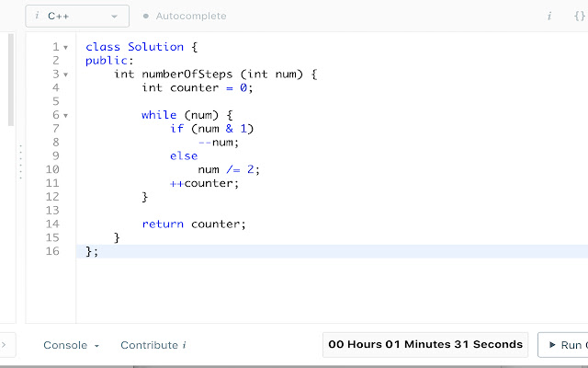The image size is (588, 368).
Task: Click the vertical dots panel resize handle
Action: (19, 163)
